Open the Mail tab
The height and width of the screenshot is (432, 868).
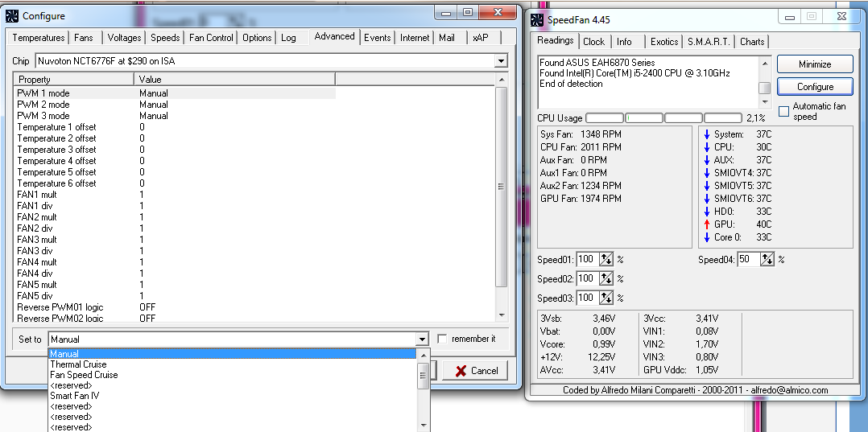[x=447, y=38]
